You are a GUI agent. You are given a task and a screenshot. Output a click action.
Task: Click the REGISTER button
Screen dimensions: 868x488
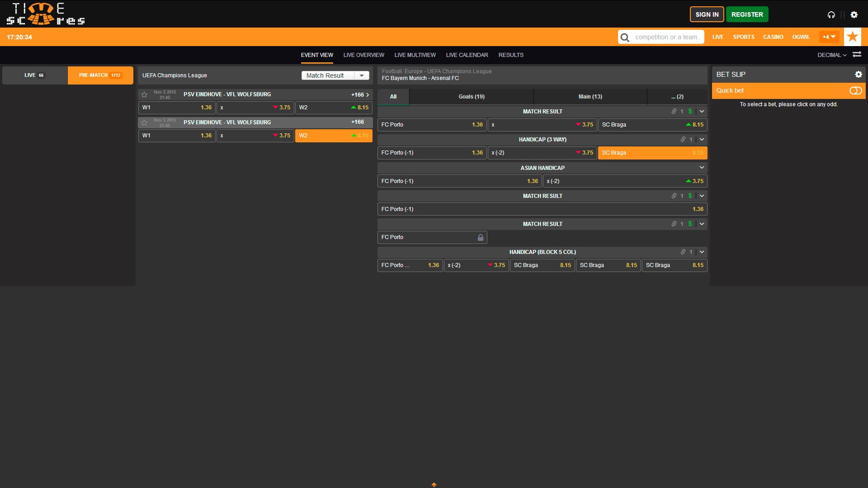click(747, 14)
